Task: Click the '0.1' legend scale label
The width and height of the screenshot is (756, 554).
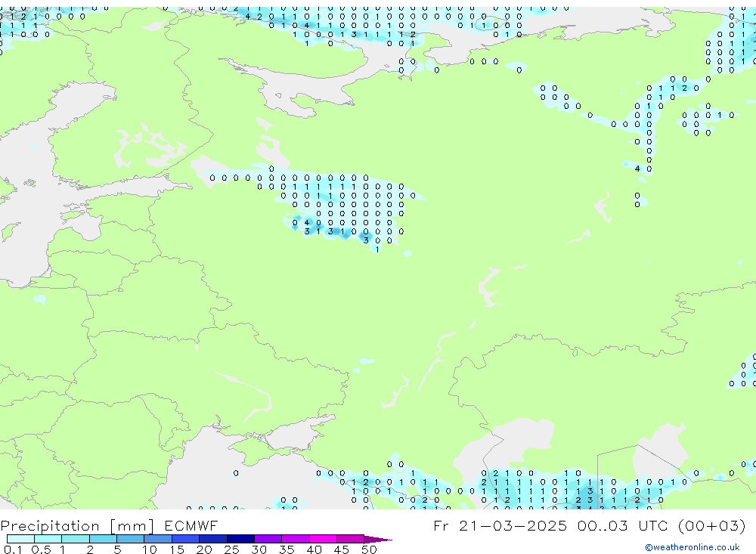Action: click(x=13, y=549)
